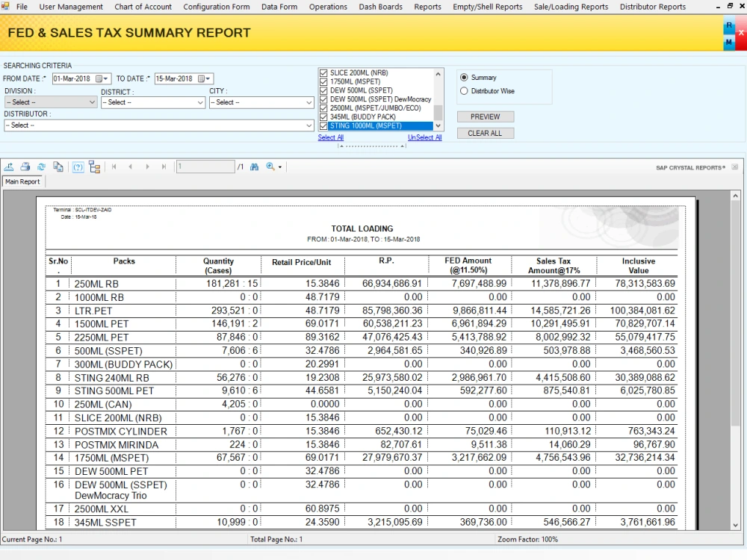
Task: Click the application logo in menu bar
Action: coord(5,6)
